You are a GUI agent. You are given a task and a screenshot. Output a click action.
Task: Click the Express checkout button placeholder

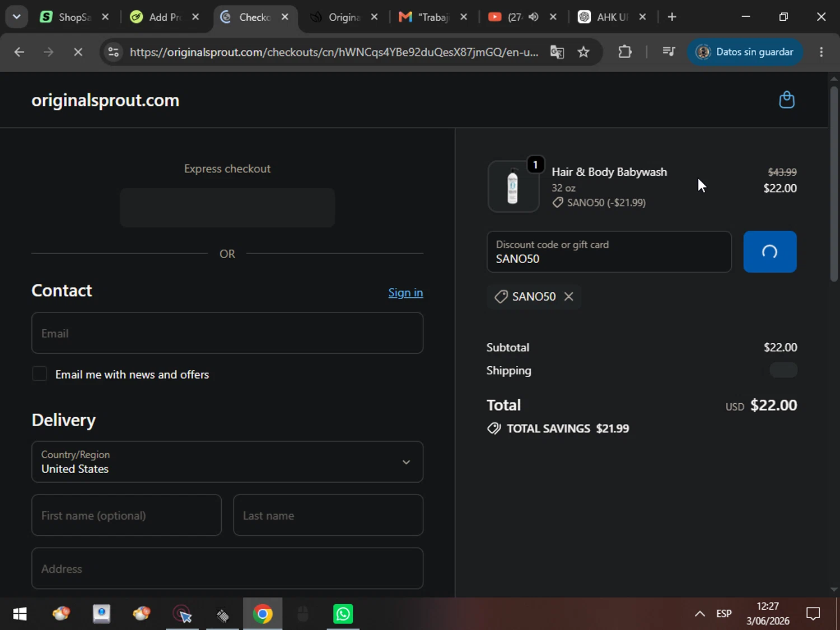click(227, 208)
